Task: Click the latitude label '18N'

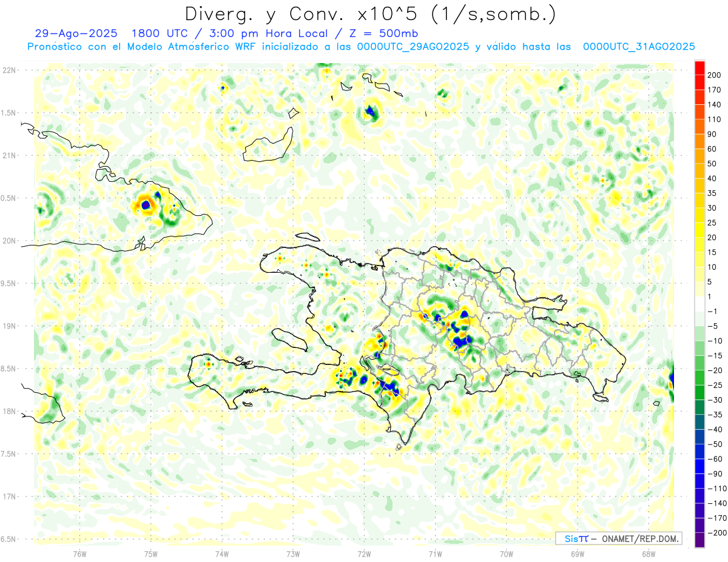Action: [x=9, y=411]
